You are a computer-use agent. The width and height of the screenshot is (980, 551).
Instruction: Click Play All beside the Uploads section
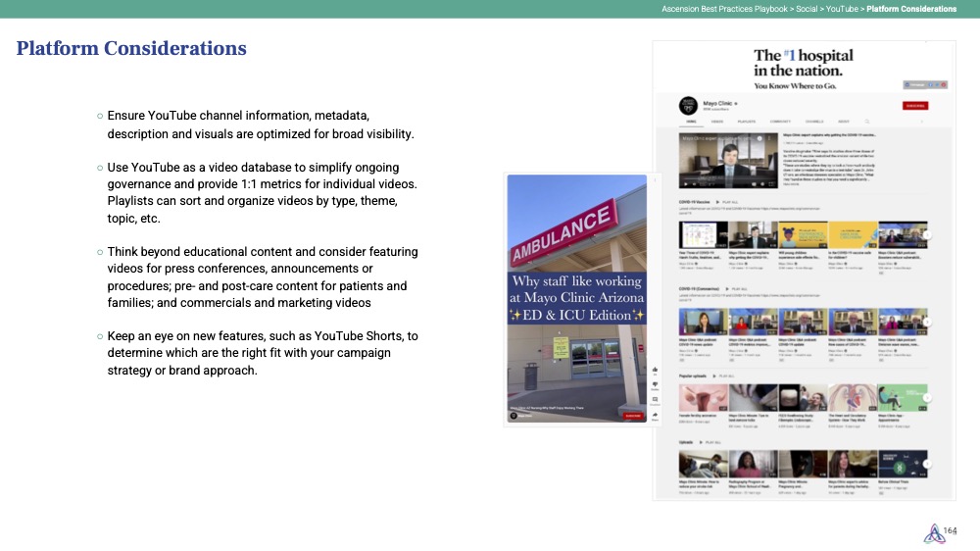[712, 443]
